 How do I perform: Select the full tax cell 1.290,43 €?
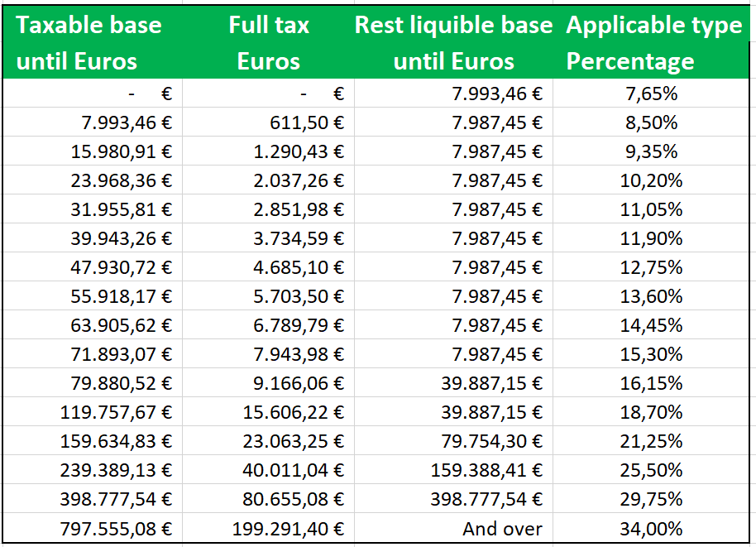coord(269,151)
